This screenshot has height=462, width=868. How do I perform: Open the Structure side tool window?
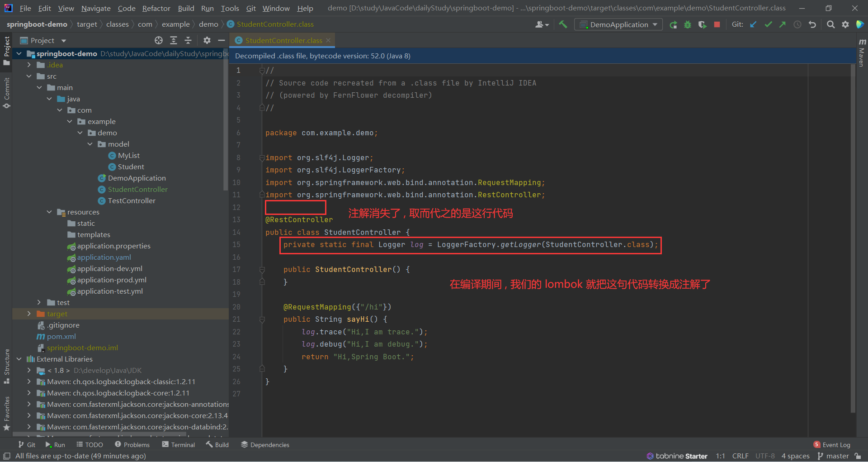(x=6, y=366)
